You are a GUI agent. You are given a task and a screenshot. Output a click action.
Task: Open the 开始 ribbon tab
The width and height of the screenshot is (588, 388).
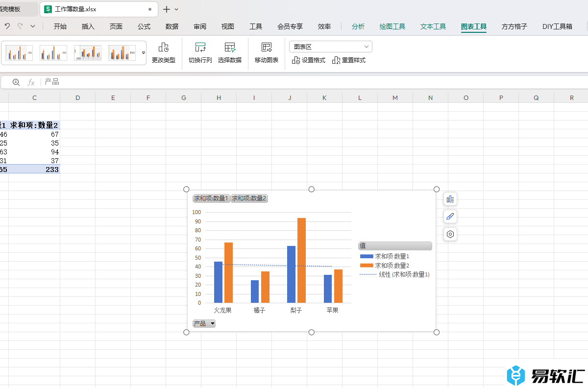60,26
